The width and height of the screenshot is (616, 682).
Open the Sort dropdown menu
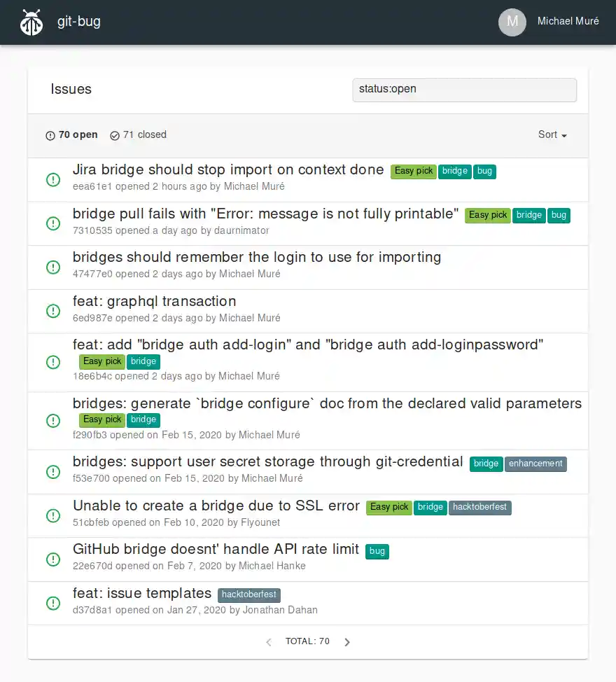(552, 135)
